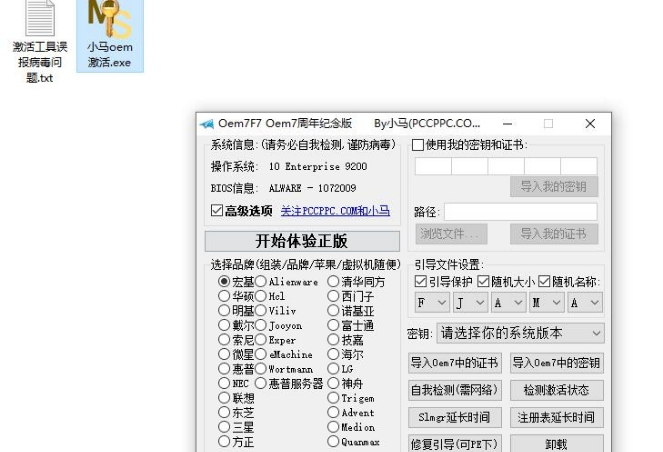Screen dimensions: 663x452
Task: Open the third boot letter dropdown A
Action: (508, 303)
